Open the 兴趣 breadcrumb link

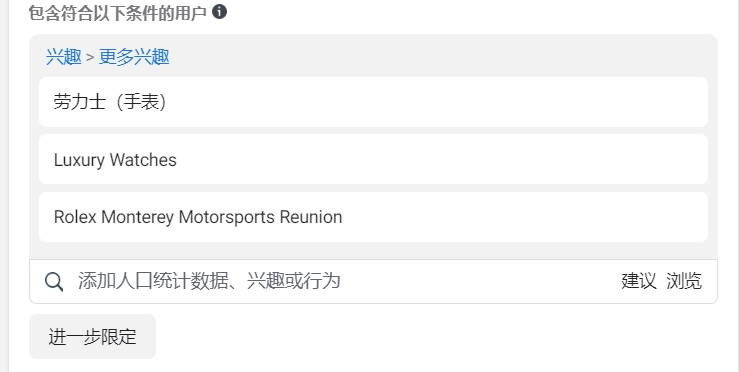[64, 57]
